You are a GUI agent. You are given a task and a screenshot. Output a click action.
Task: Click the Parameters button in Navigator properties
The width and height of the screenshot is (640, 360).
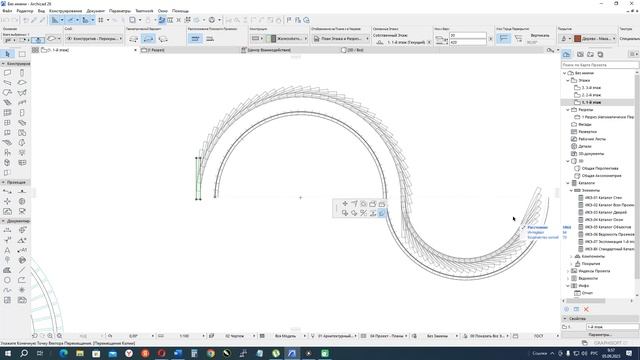(x=600, y=334)
